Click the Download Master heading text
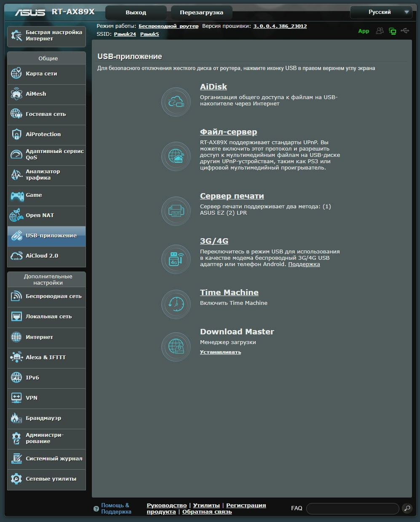The image size is (420, 522). (237, 331)
